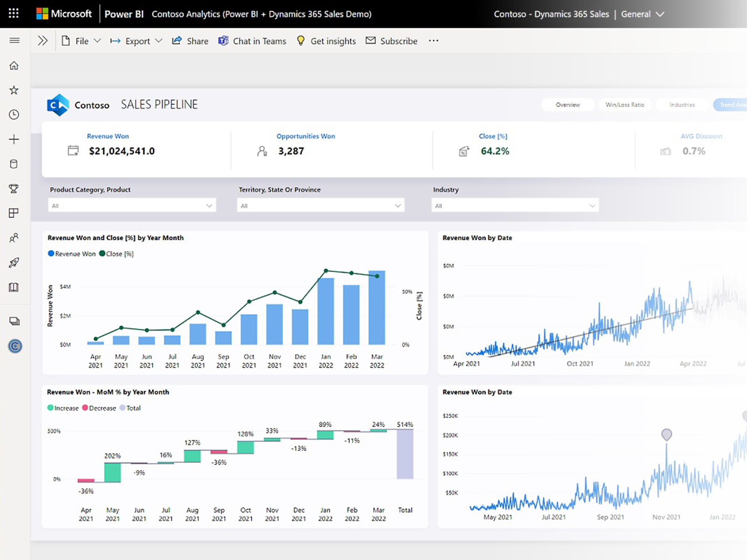747x560 pixels.
Task: Click the Microsoft logo
Action: coord(64,14)
